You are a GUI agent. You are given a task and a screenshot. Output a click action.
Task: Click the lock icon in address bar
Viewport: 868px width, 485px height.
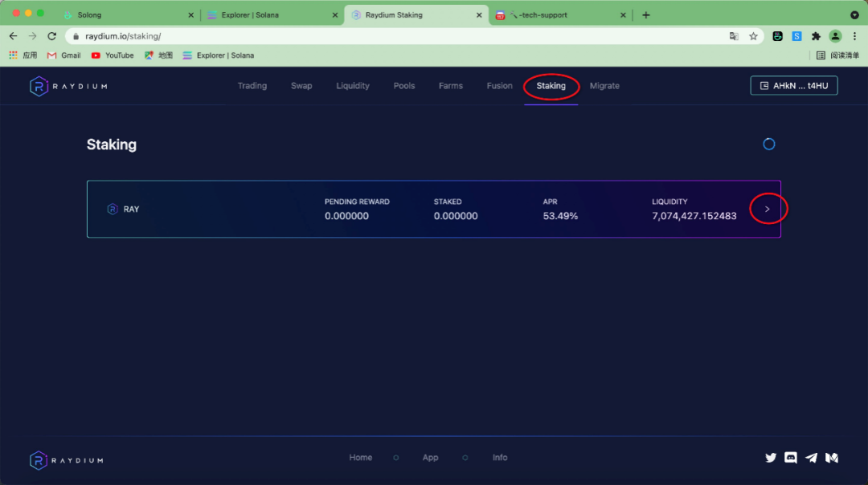click(x=76, y=36)
